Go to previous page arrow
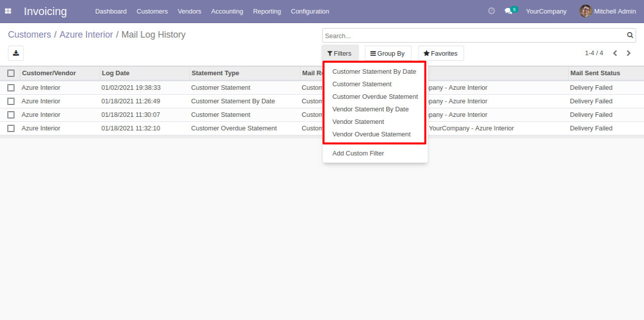The height and width of the screenshot is (320, 644). 615,53
